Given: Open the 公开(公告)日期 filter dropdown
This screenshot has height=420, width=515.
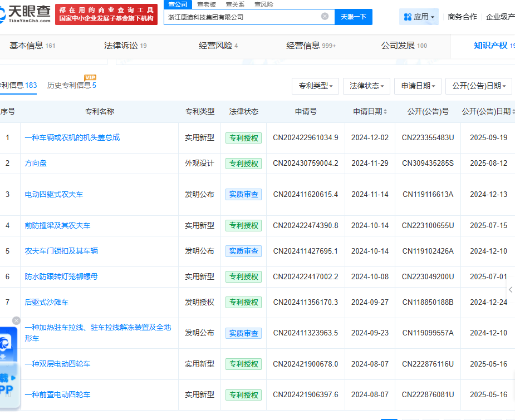Looking at the screenshot, I should click(x=478, y=86).
